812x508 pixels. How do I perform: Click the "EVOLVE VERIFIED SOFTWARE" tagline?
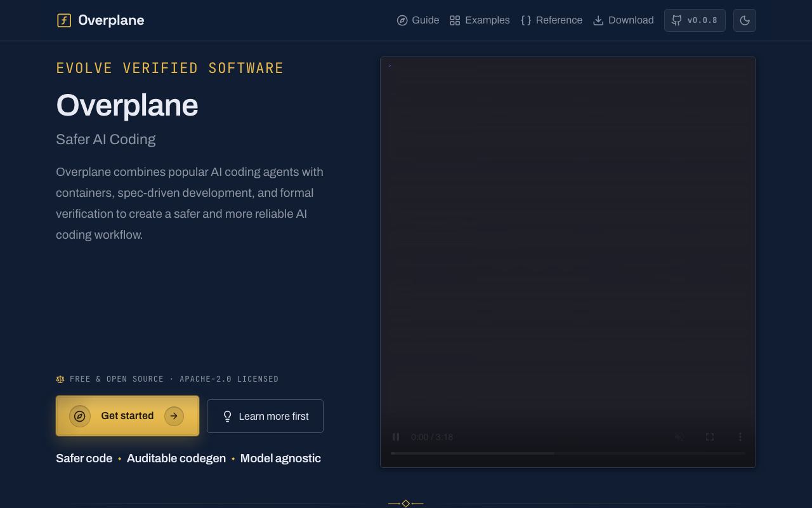(170, 68)
